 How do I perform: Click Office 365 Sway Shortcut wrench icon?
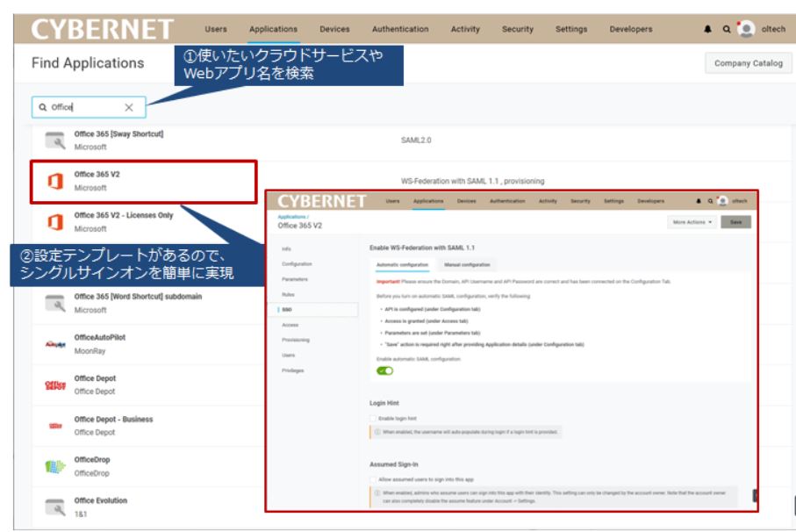point(54,140)
